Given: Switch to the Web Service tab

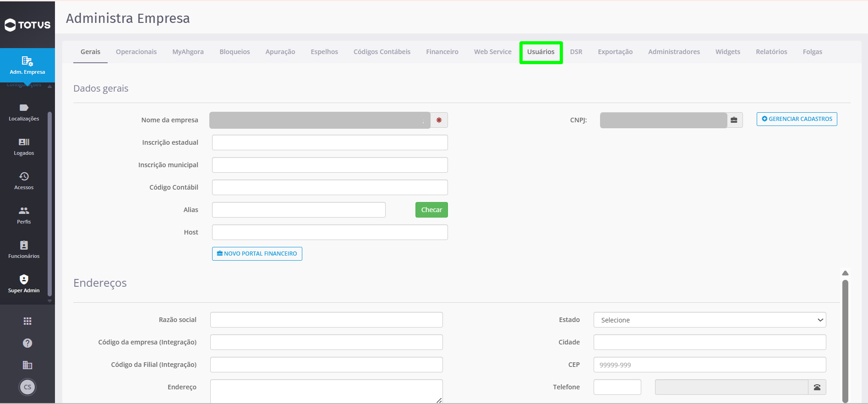Looking at the screenshot, I should (493, 52).
